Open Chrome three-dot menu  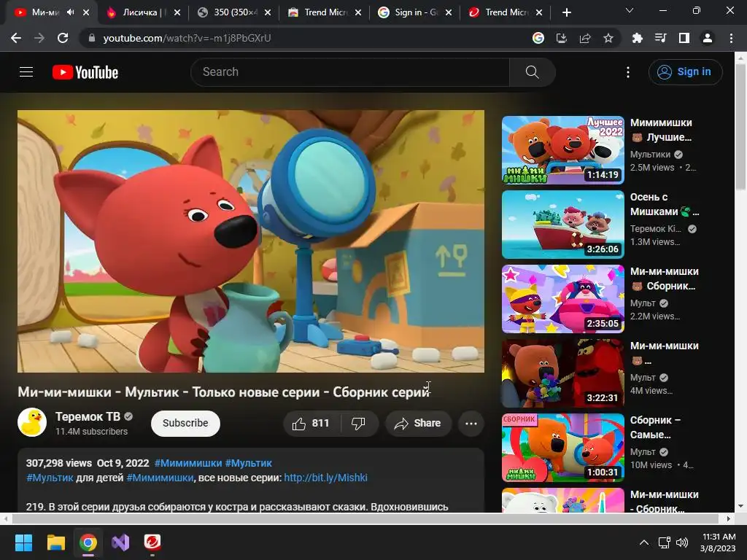tap(731, 38)
